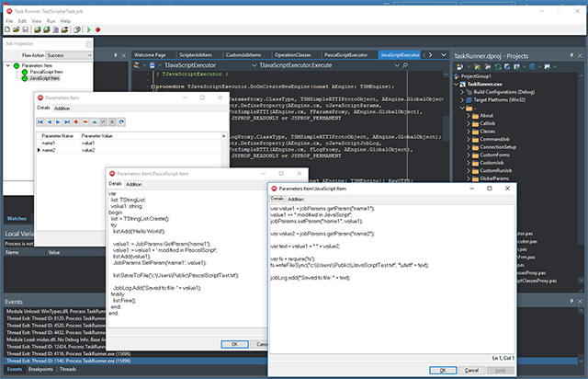Select Addition tab in Parameters Item dialog
Viewport: 588px width, 379px height.
[x=62, y=109]
